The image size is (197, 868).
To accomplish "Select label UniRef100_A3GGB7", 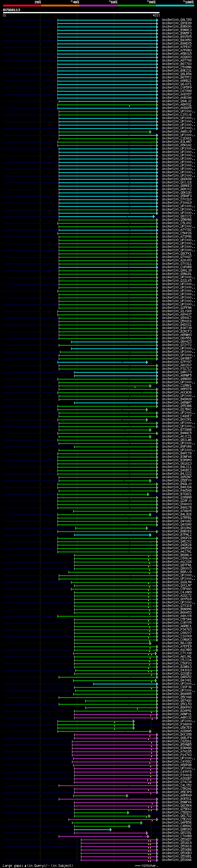I will 177,778.
